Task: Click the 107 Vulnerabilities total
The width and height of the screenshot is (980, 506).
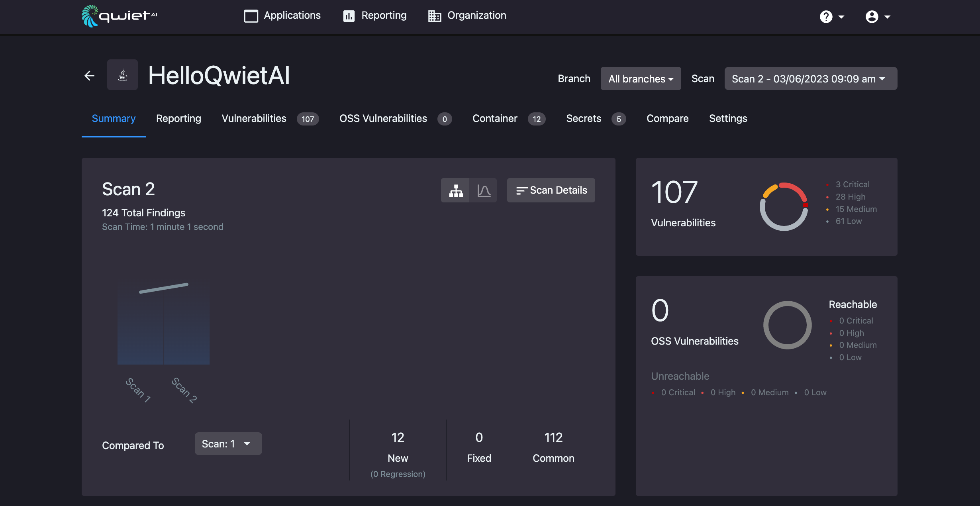Action: point(674,192)
